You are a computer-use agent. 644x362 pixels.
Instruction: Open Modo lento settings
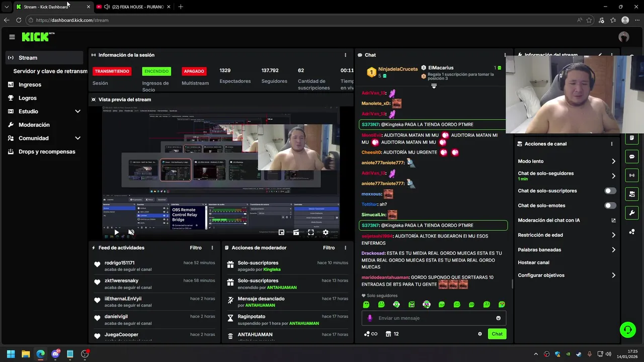(x=567, y=161)
